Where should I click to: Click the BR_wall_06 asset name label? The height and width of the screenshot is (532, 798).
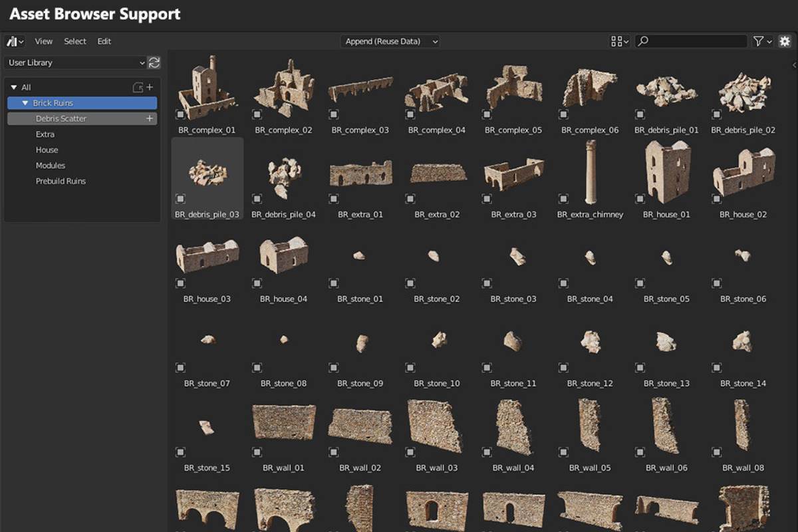(x=667, y=468)
